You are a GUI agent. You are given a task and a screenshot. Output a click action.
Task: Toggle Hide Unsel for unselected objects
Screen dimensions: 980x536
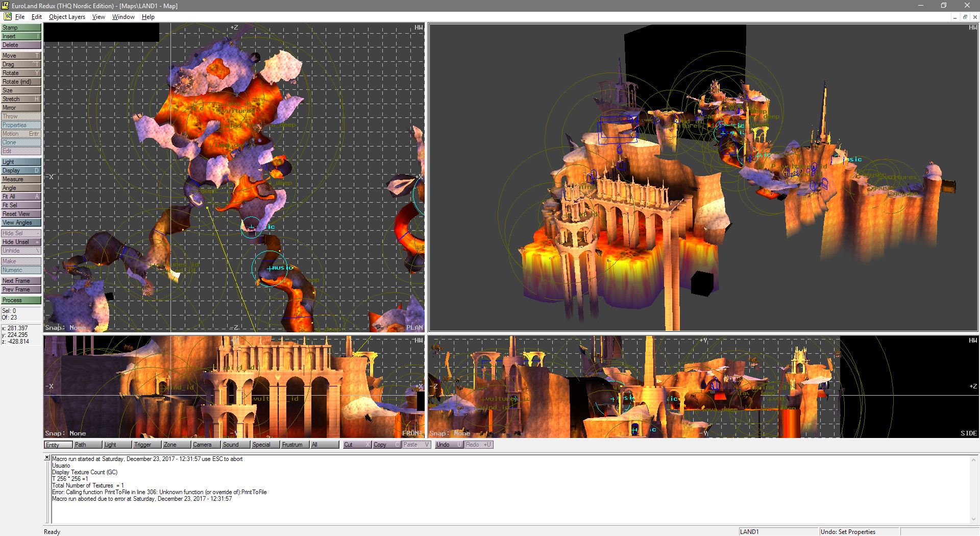click(20, 241)
